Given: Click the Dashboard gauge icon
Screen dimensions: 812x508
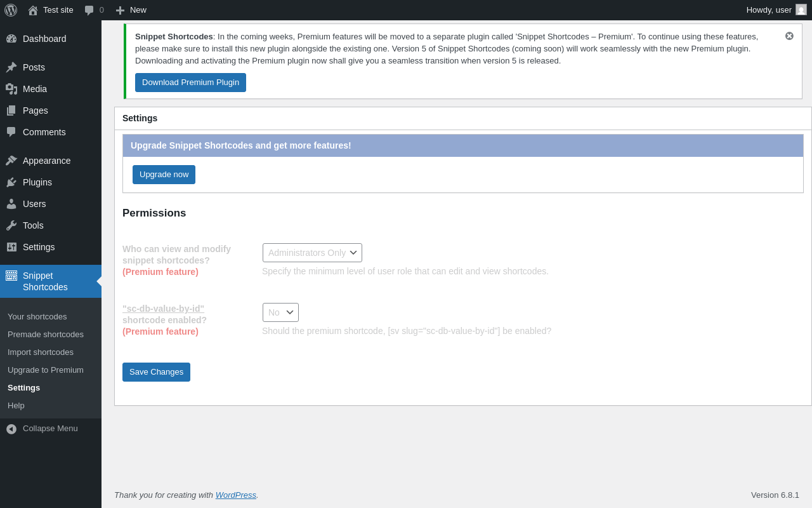Looking at the screenshot, I should 11,39.
